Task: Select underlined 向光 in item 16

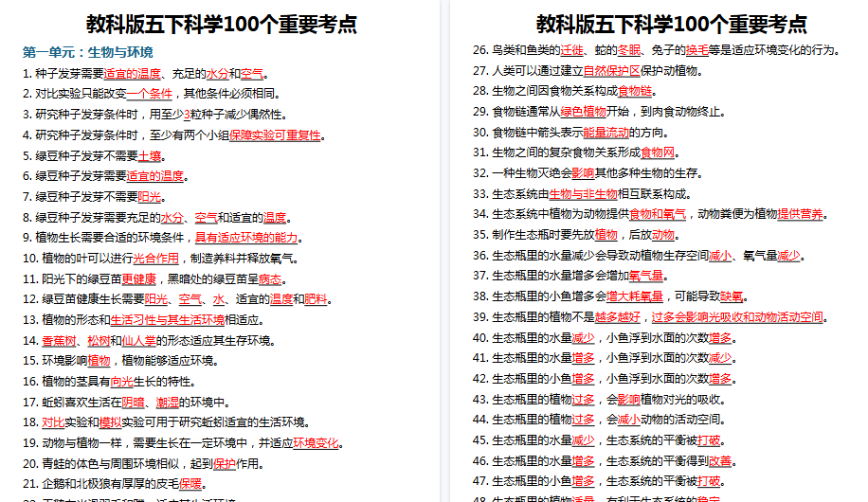Action: tap(122, 382)
